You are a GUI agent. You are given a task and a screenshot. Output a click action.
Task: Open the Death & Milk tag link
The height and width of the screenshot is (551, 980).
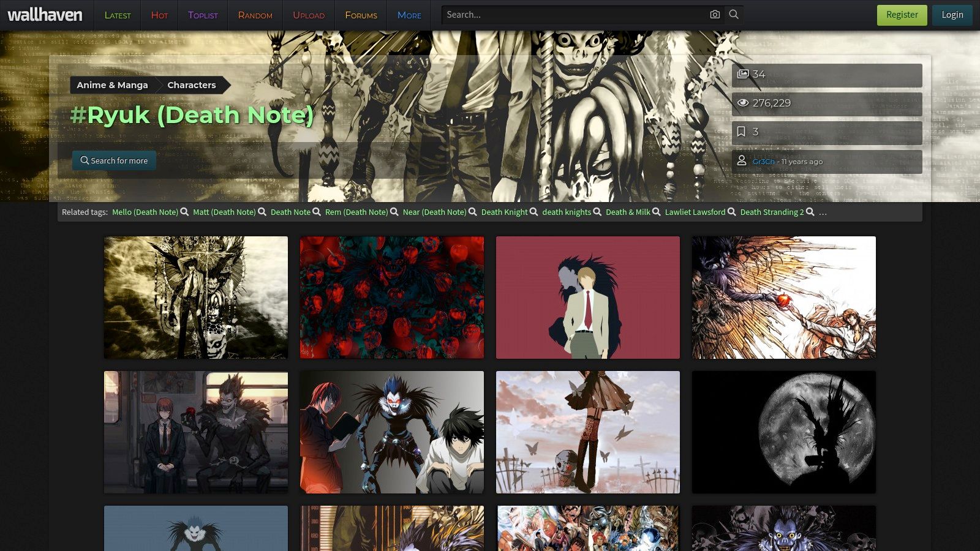(x=628, y=212)
